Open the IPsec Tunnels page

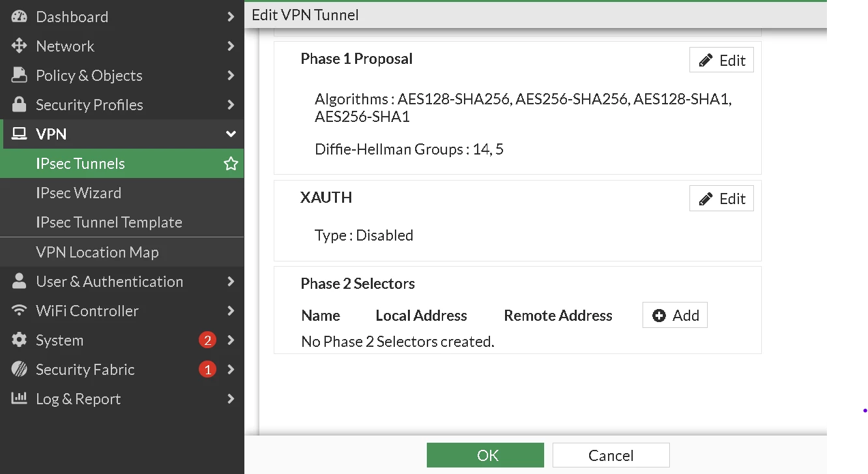[x=122, y=164]
